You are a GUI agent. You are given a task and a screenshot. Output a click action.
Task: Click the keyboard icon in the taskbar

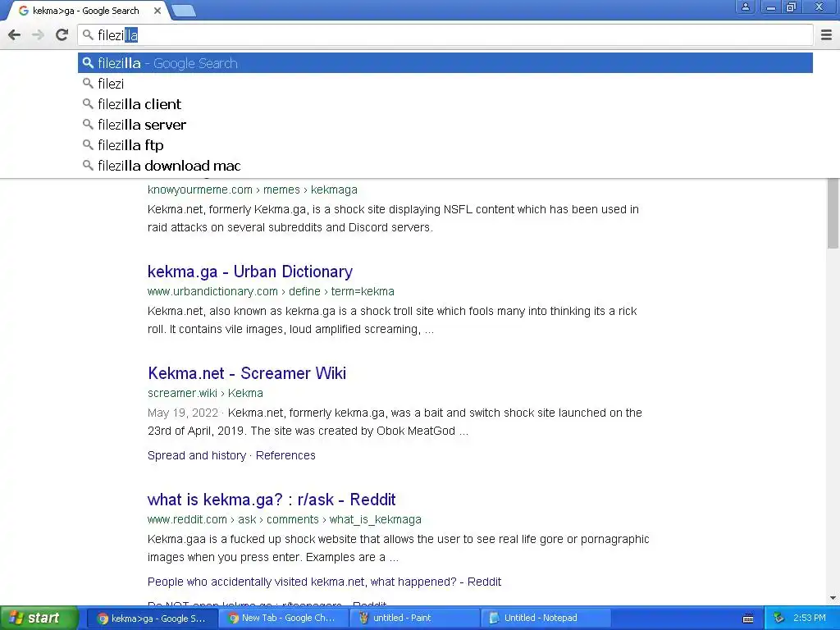click(x=748, y=619)
